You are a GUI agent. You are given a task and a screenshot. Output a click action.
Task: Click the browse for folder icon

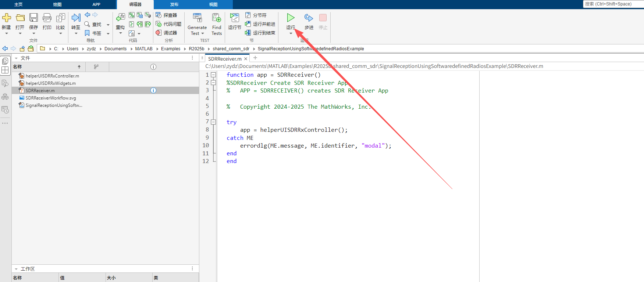point(31,48)
